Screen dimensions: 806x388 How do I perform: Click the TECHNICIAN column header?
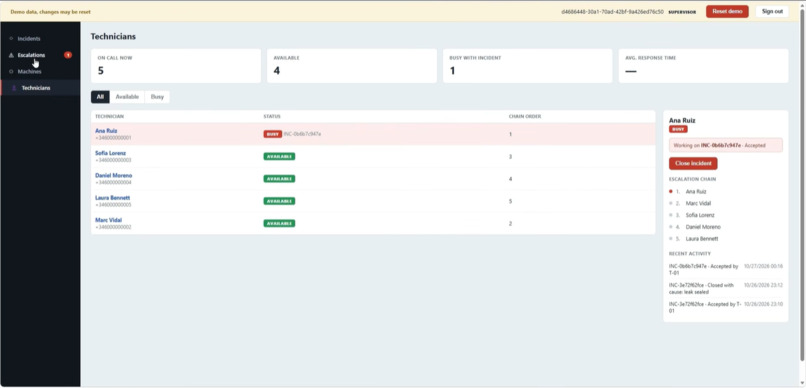click(x=109, y=117)
